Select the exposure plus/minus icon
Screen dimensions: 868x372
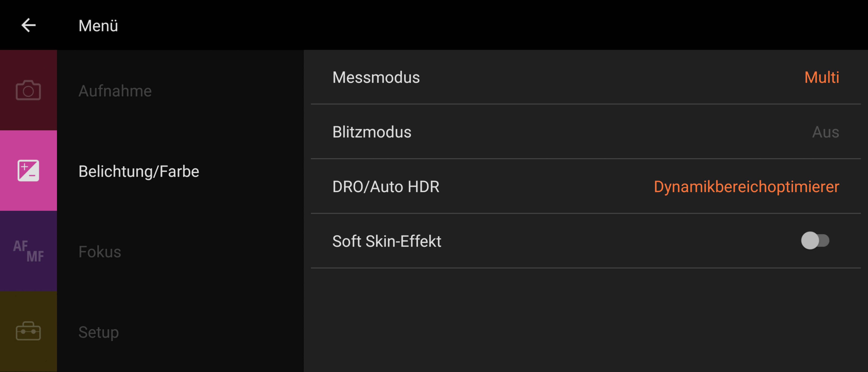tap(28, 171)
